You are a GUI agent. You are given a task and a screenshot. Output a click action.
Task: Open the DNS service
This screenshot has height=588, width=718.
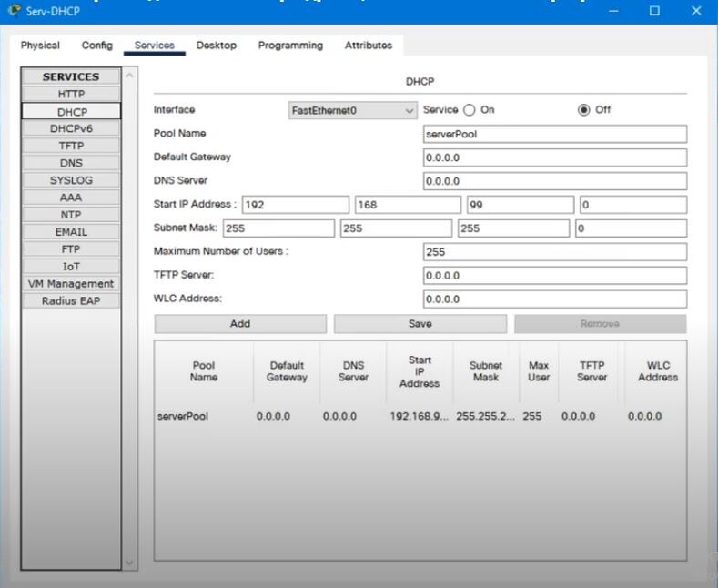[x=71, y=163]
